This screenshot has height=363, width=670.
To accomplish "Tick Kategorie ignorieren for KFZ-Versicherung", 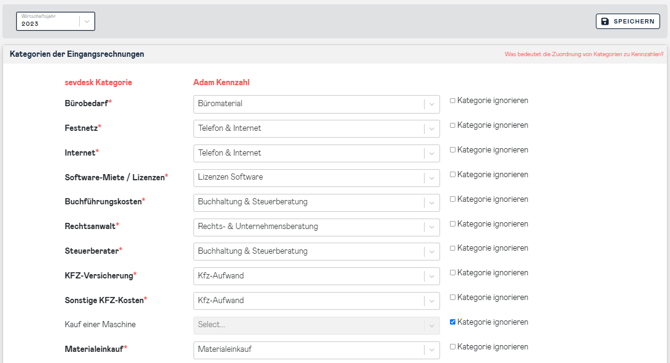I will click(453, 273).
